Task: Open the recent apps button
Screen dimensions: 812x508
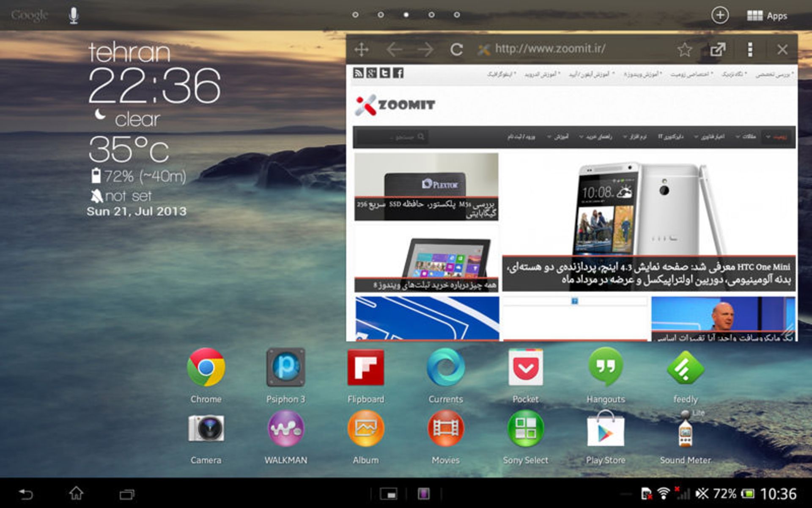Action: click(x=126, y=494)
